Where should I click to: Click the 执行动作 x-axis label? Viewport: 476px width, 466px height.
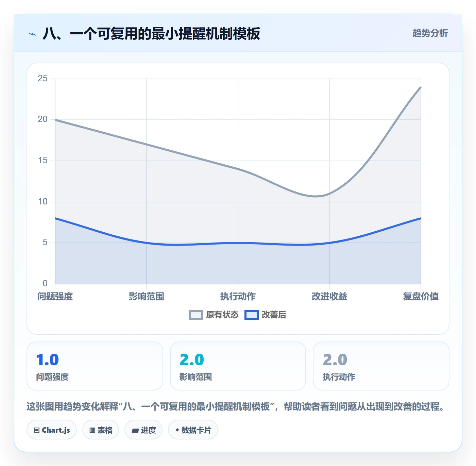pos(238,297)
